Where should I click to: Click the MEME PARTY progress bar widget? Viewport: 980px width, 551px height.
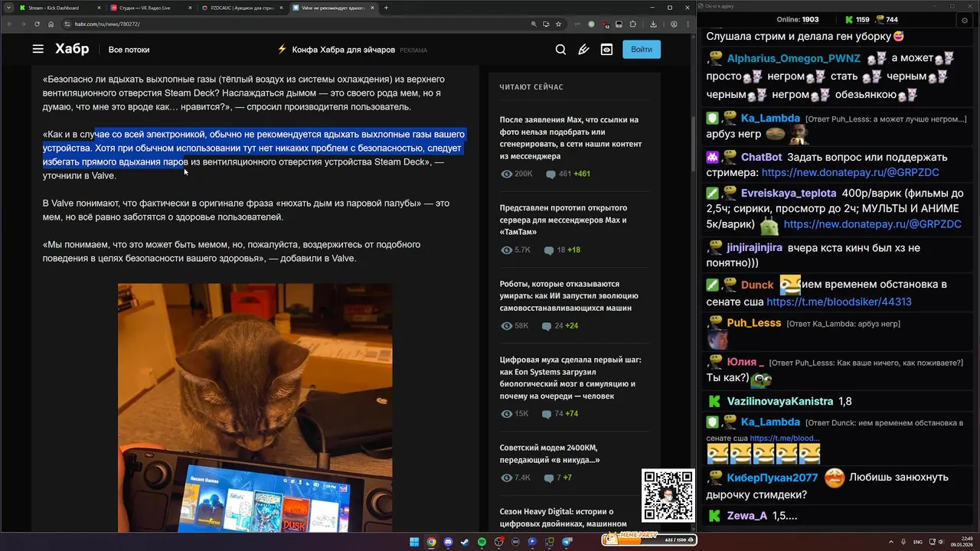[649, 540]
